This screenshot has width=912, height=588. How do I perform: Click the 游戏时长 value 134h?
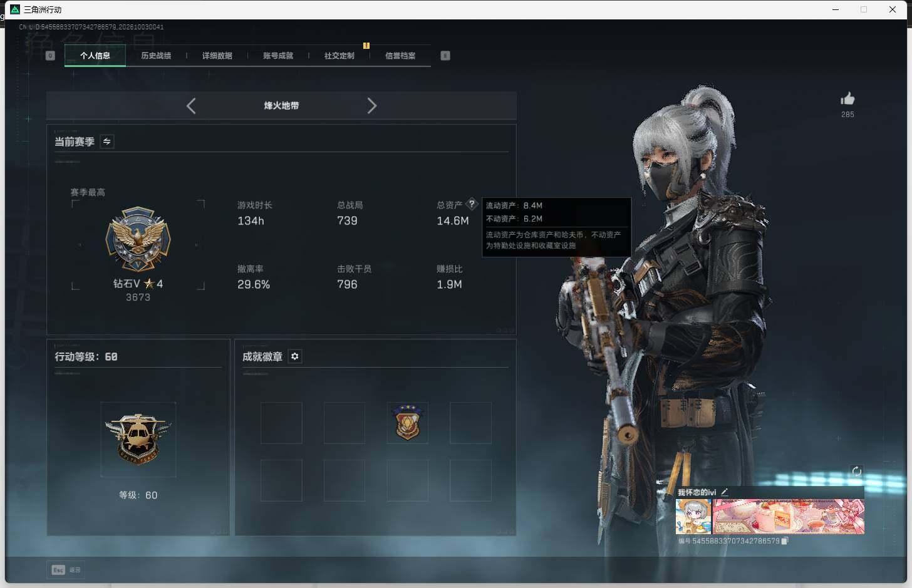pos(251,221)
